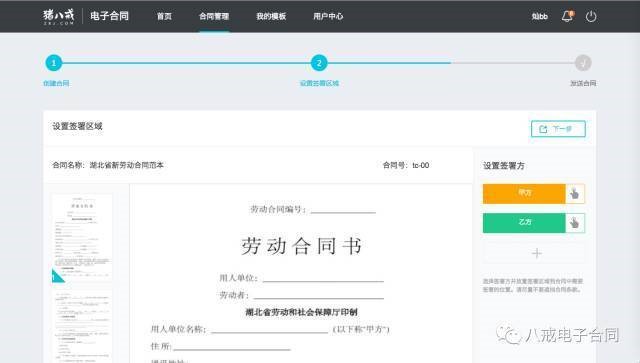Click the notification bell icon
The height and width of the screenshot is (363, 640).
pos(567,16)
